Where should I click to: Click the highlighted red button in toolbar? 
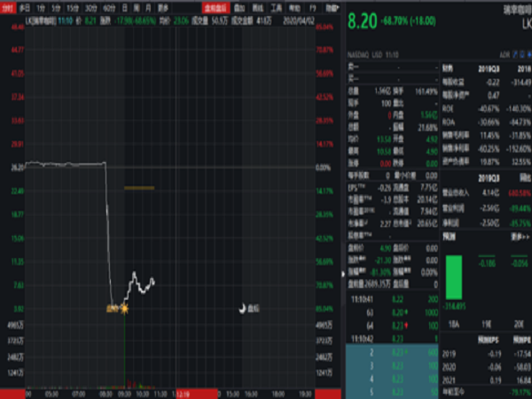212,7
